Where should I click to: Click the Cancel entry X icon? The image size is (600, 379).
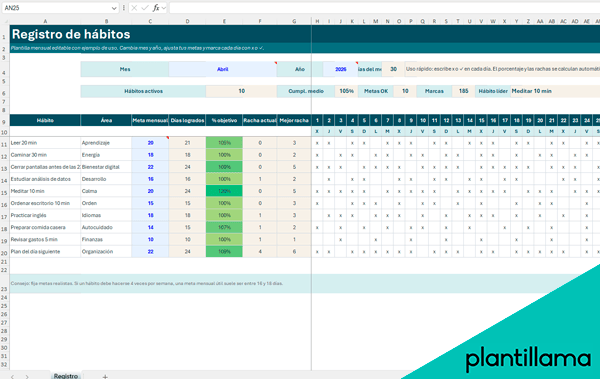pos(134,8)
